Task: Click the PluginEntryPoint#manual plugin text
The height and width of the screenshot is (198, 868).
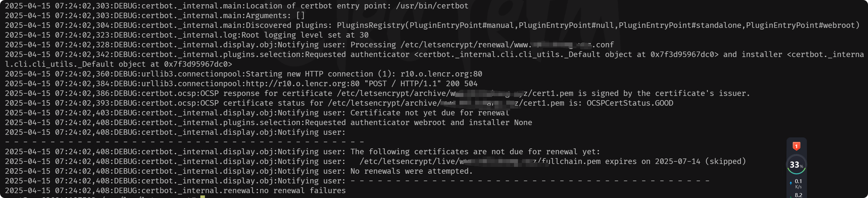Action: (462, 25)
